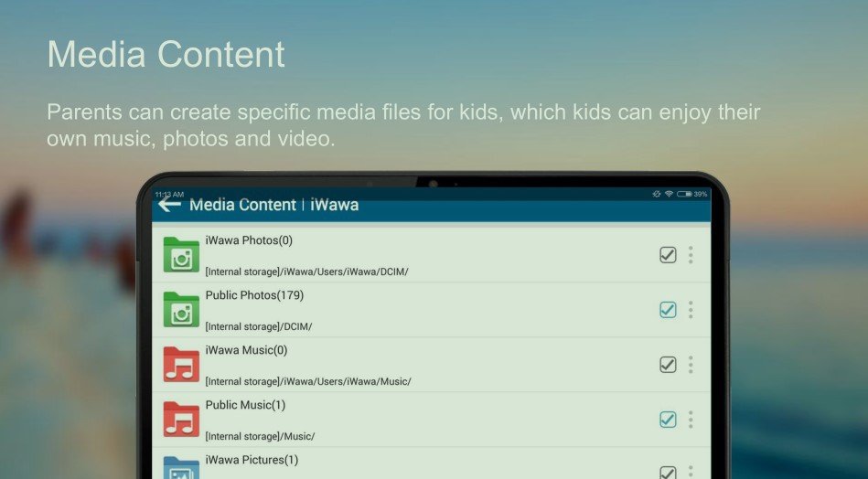This screenshot has height=479, width=868.
Task: Uncheck the Public Music checkbox
Action: coord(668,420)
